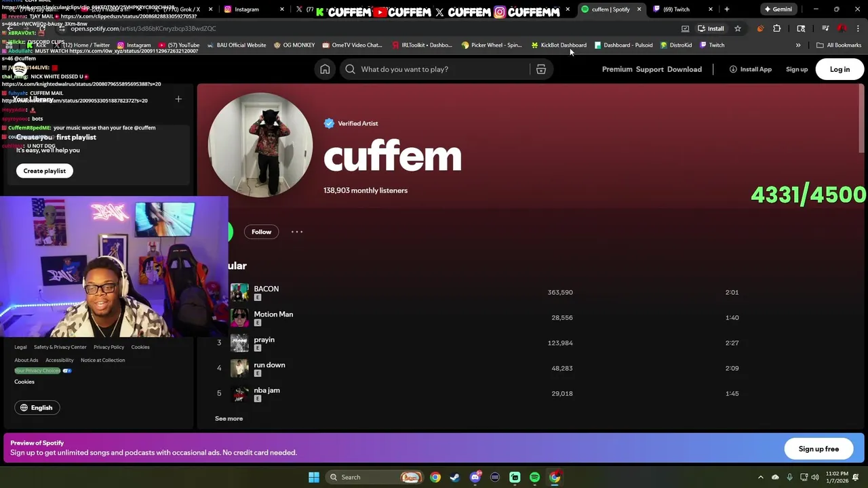The image size is (868, 488).
Task: Open Picker Wheel bookmark
Action: [x=492, y=45]
